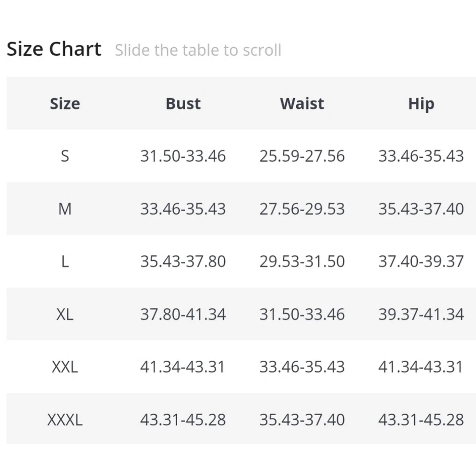Click the XXL size row label

[65, 367]
